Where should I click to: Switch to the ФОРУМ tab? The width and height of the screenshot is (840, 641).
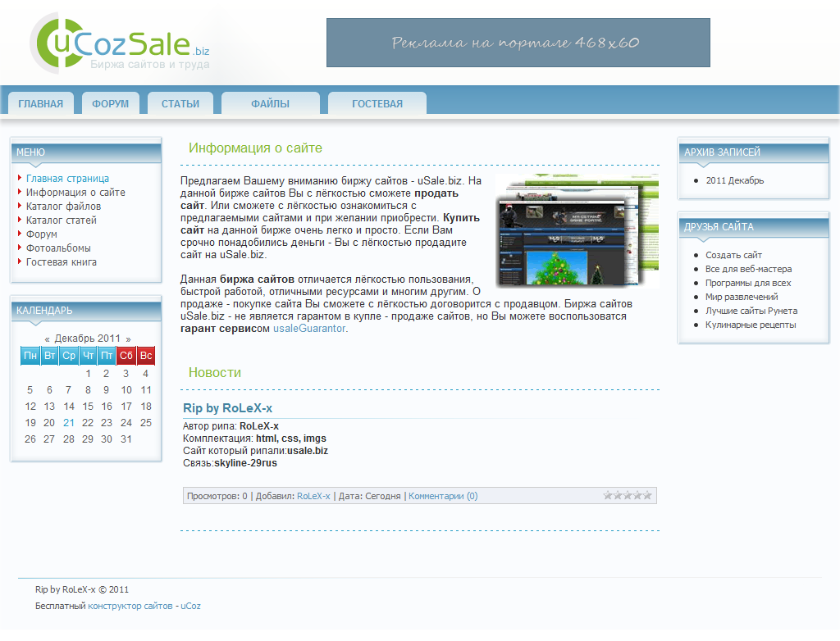(x=110, y=104)
